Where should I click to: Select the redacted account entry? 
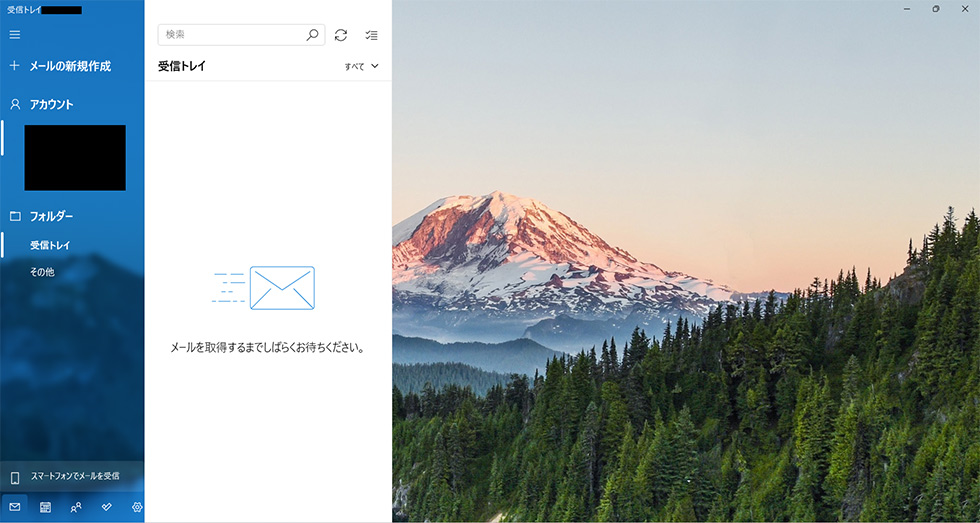(75, 157)
